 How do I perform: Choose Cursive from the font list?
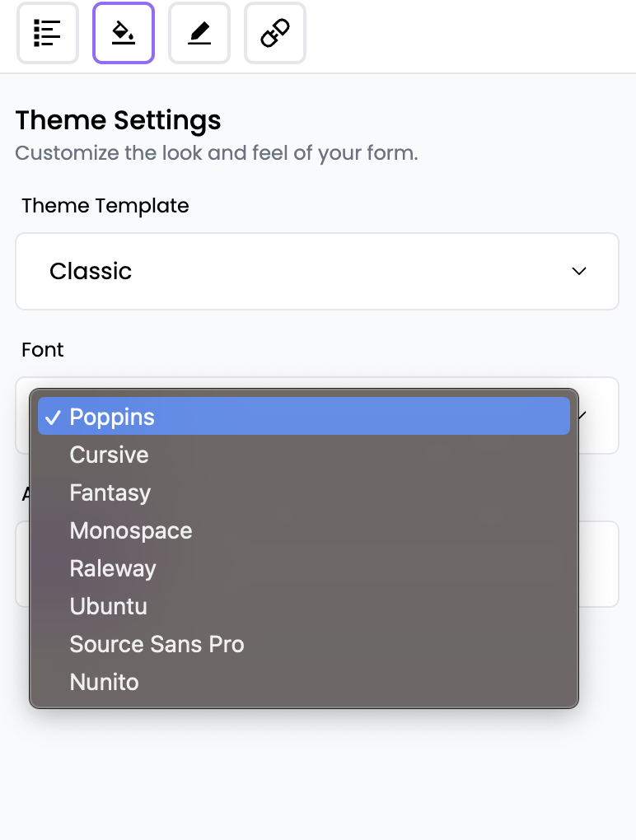pos(109,455)
